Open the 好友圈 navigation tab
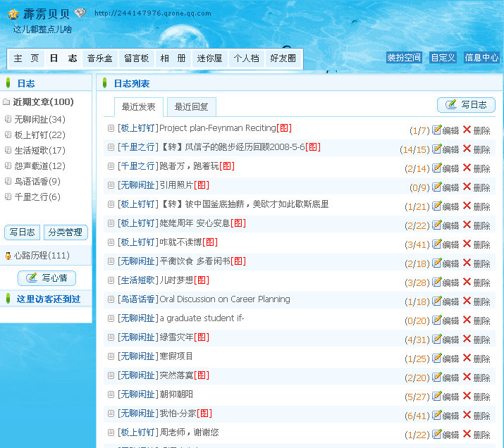Image resolution: width=504 pixels, height=448 pixels. tap(283, 58)
